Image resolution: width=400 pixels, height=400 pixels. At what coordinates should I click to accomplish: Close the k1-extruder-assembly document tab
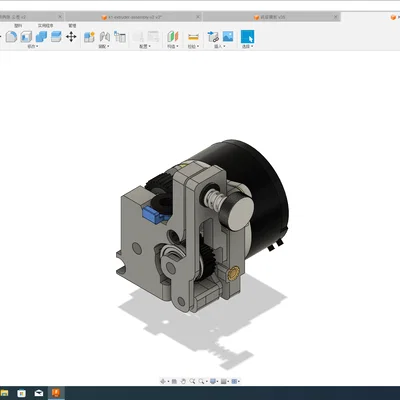(x=198, y=17)
